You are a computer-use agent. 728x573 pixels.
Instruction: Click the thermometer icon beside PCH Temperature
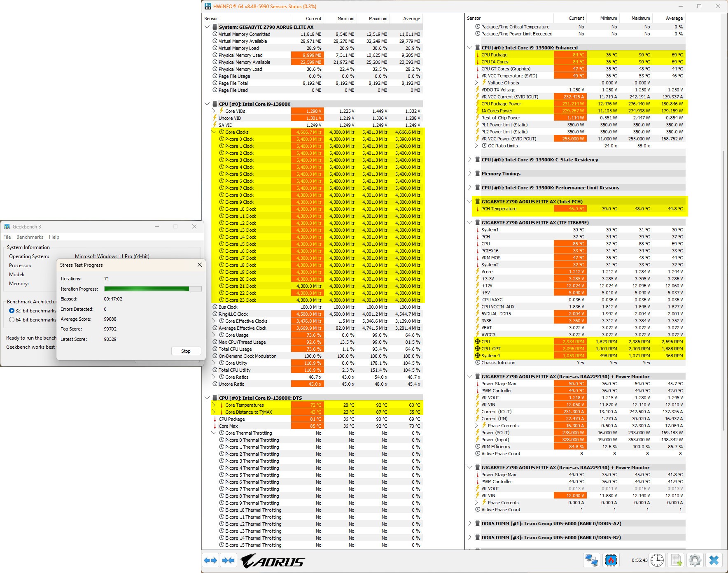(x=478, y=209)
